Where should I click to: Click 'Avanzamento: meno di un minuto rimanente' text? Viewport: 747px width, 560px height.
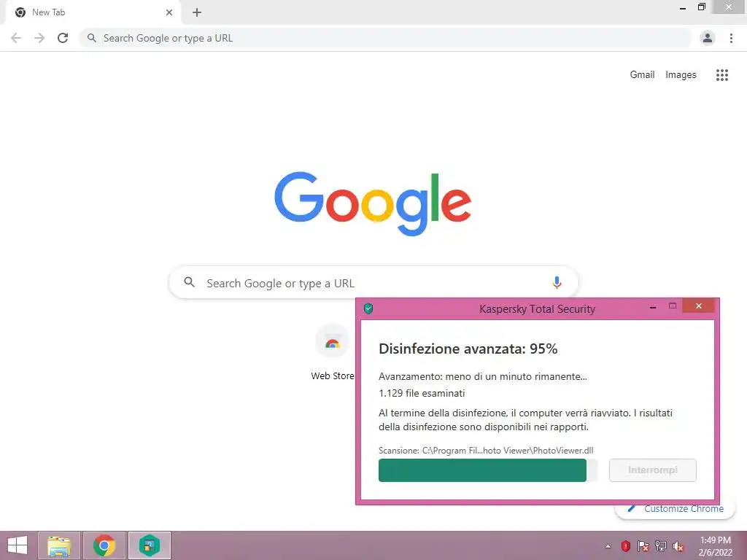point(483,377)
